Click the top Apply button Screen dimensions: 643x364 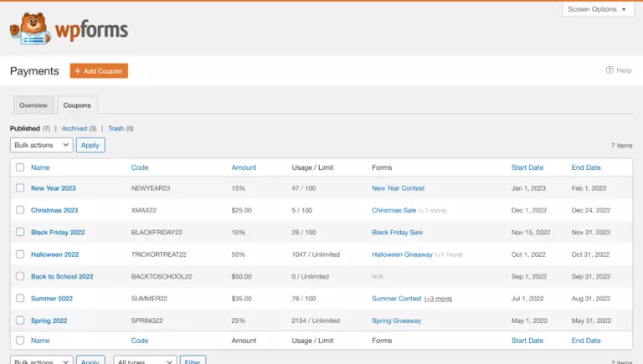(x=90, y=145)
